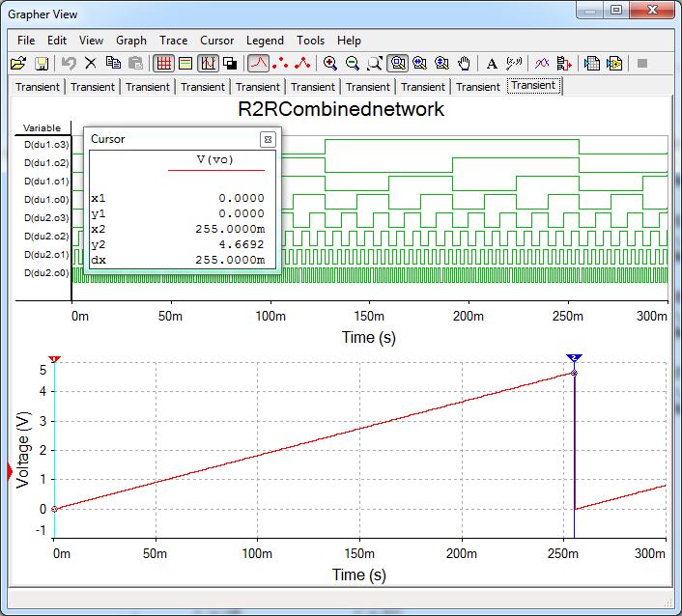Click the D(du1.o0) variable label
The width and height of the screenshot is (682, 616).
pyautogui.click(x=46, y=200)
